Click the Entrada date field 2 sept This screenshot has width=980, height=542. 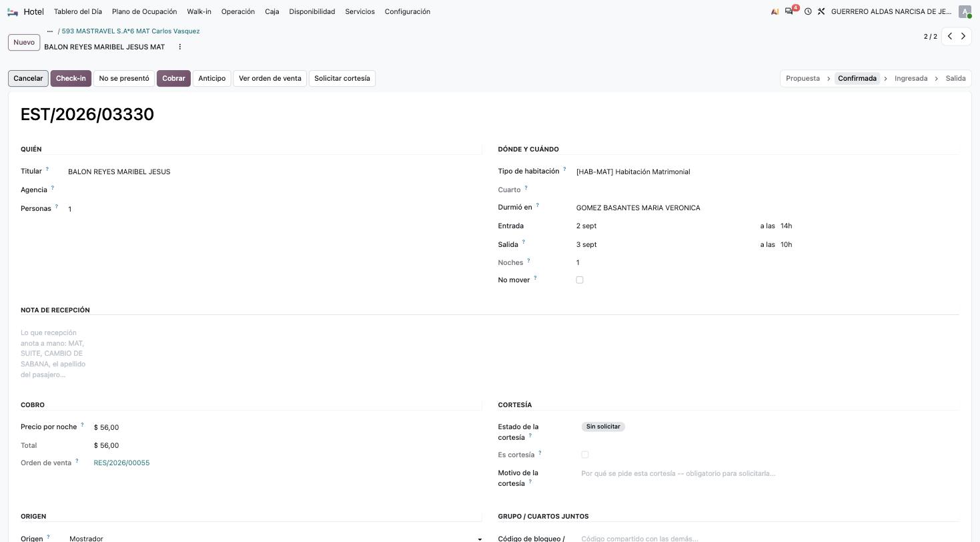coord(664,226)
